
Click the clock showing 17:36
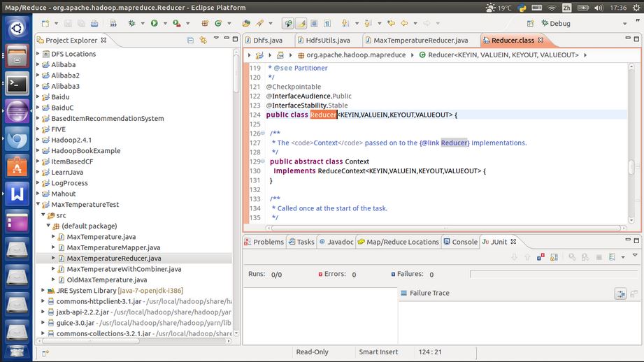pos(618,8)
